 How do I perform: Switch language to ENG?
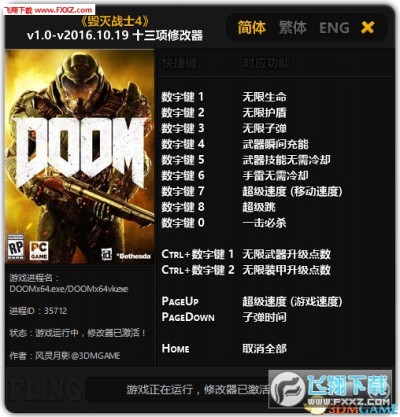[x=334, y=28]
